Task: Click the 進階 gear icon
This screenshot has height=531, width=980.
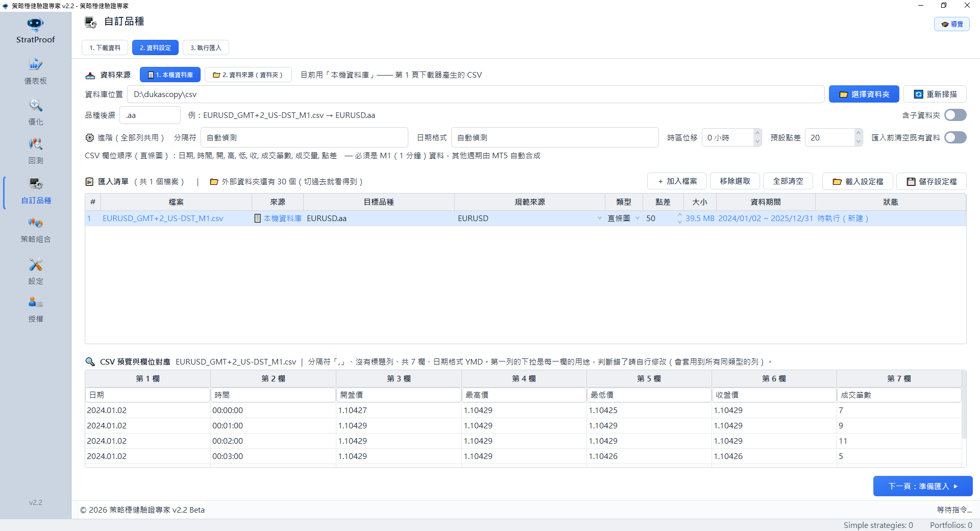Action: tap(90, 138)
